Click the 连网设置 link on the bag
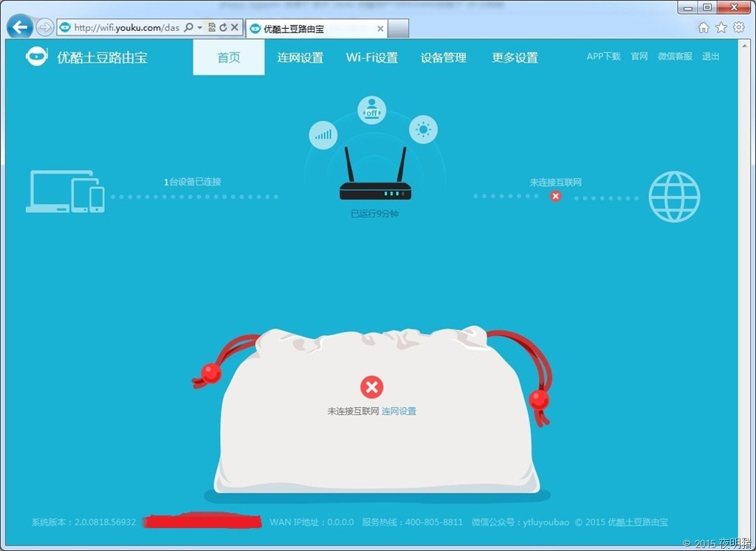 [x=399, y=411]
